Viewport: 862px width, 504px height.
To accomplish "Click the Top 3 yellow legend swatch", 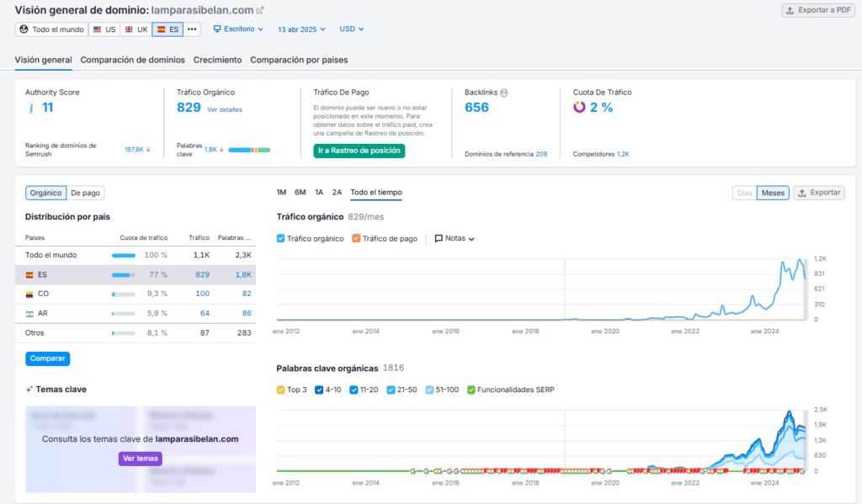I will coord(281,390).
